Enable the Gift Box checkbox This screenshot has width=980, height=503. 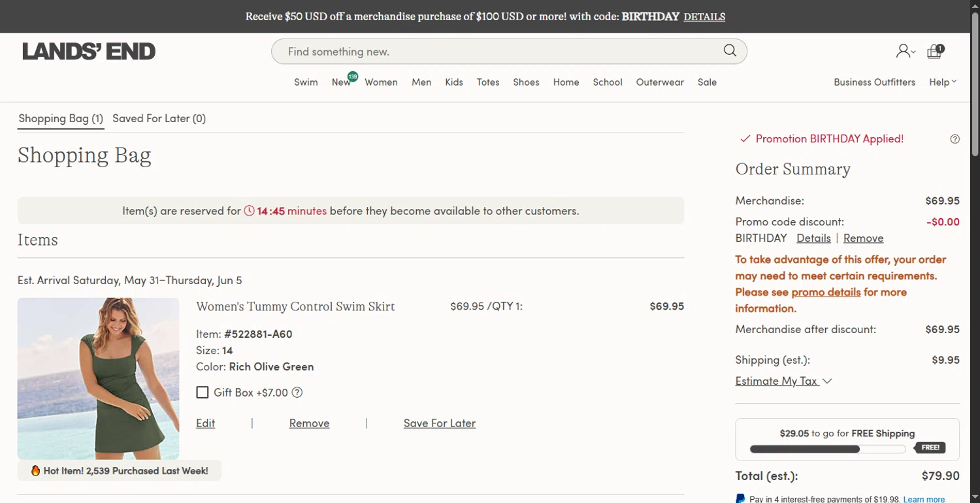203,393
